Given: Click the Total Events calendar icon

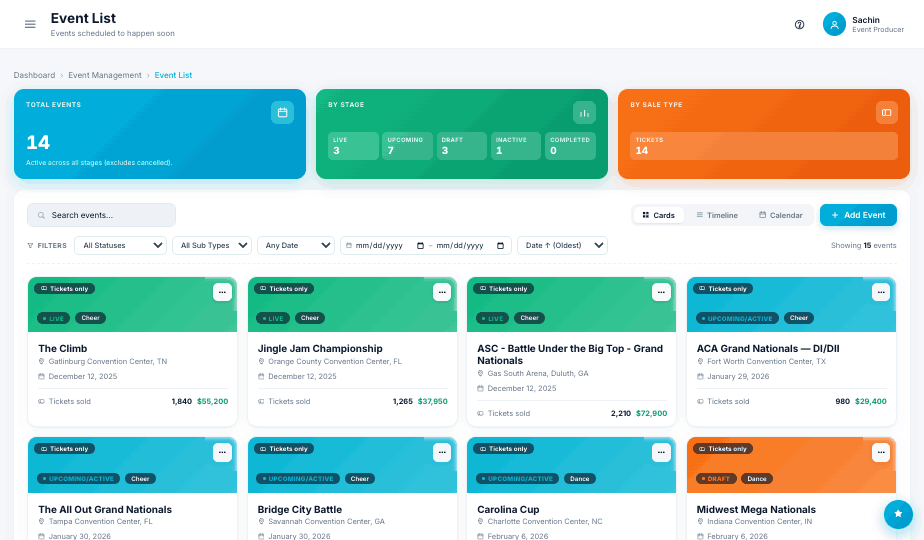Looking at the screenshot, I should [x=282, y=112].
